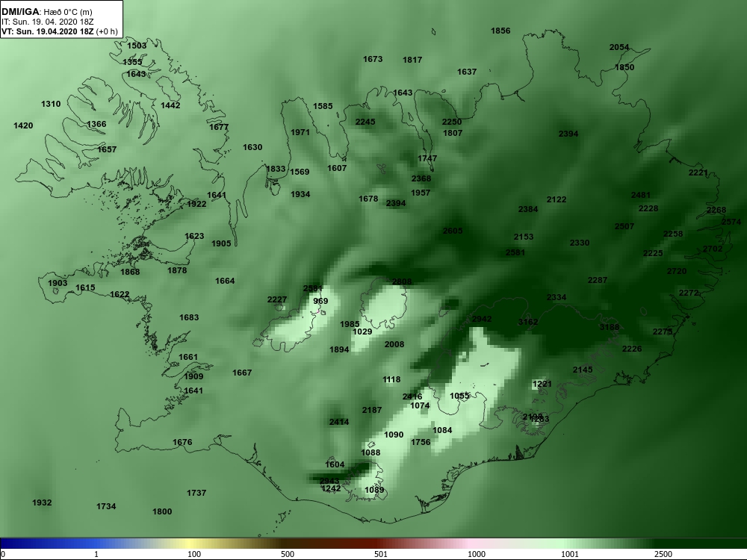
Task: Click the value 1673
Action: (373, 60)
